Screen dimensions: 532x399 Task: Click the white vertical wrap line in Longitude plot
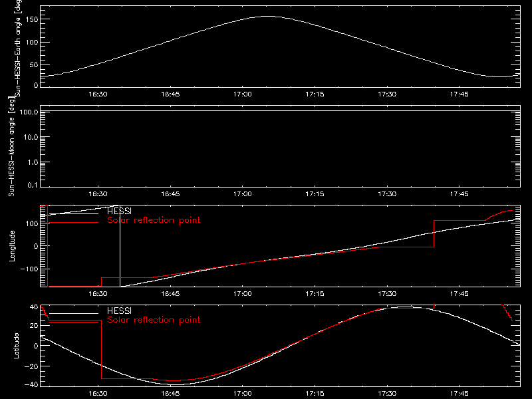pos(120,246)
